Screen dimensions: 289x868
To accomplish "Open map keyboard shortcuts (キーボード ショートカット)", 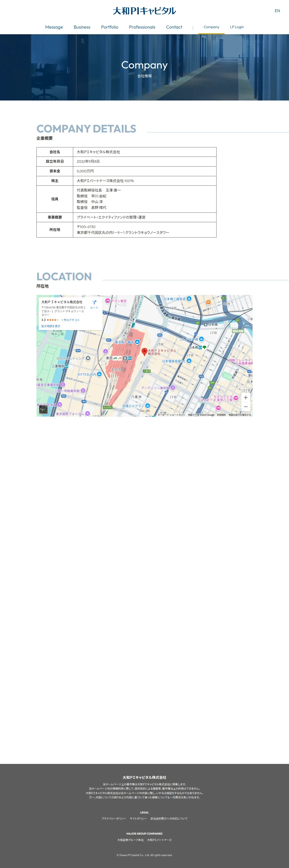I will click(171, 415).
